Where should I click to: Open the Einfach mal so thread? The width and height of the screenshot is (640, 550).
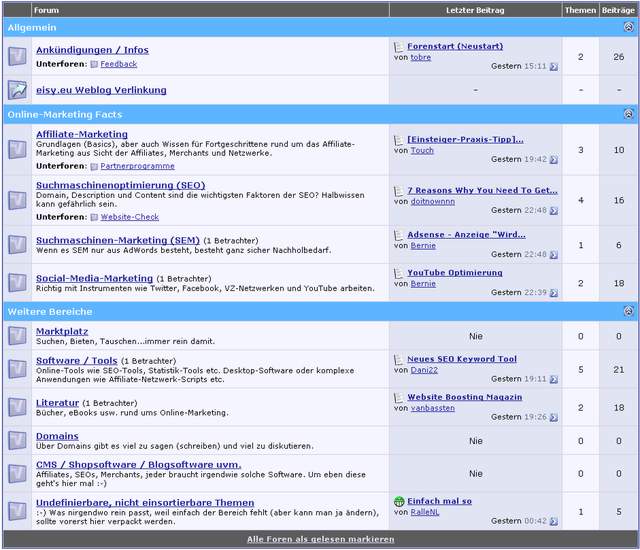tap(440, 501)
